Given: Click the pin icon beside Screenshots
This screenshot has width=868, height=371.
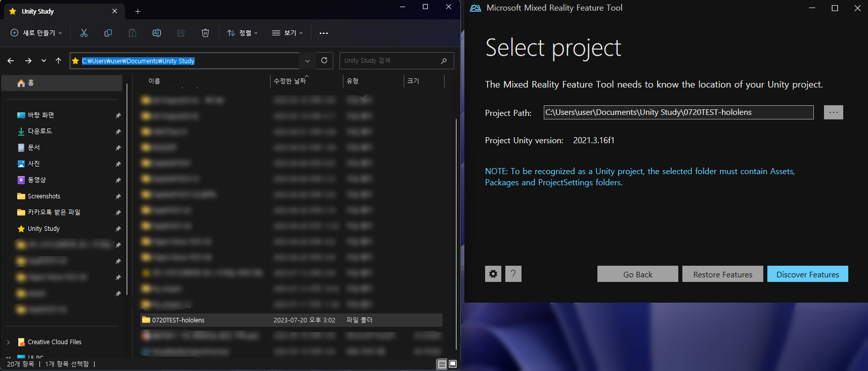Looking at the screenshot, I should point(118,196).
